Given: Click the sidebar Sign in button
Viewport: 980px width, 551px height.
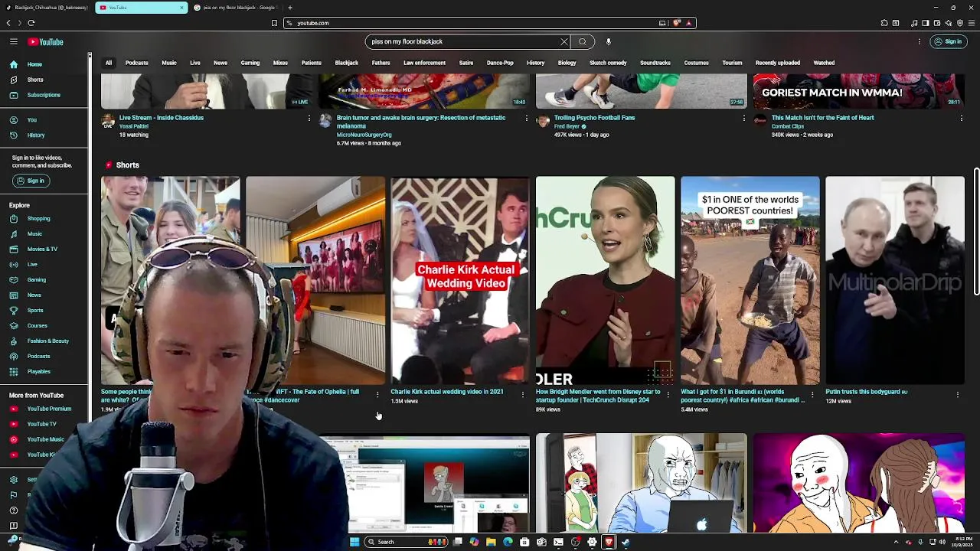Looking at the screenshot, I should click(31, 181).
